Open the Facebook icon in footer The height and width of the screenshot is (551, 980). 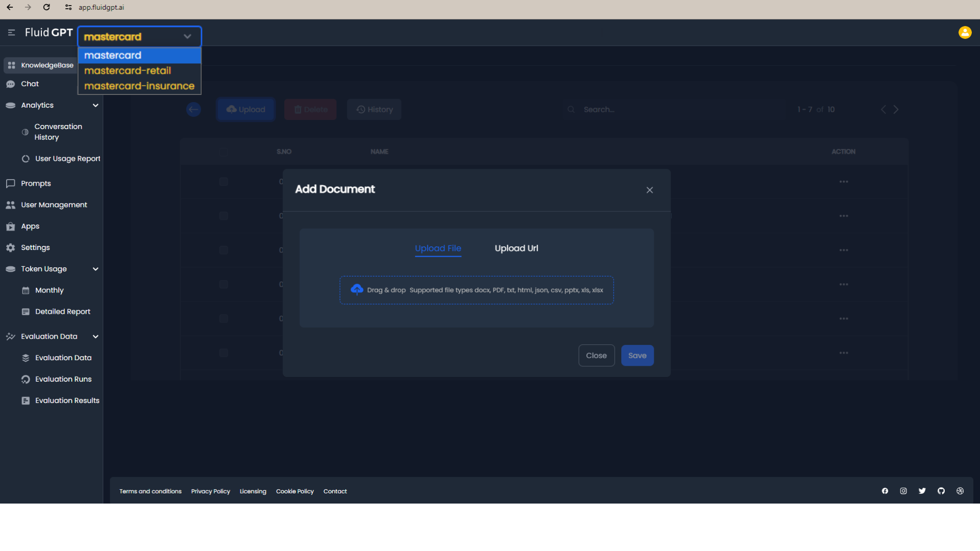pos(885,491)
